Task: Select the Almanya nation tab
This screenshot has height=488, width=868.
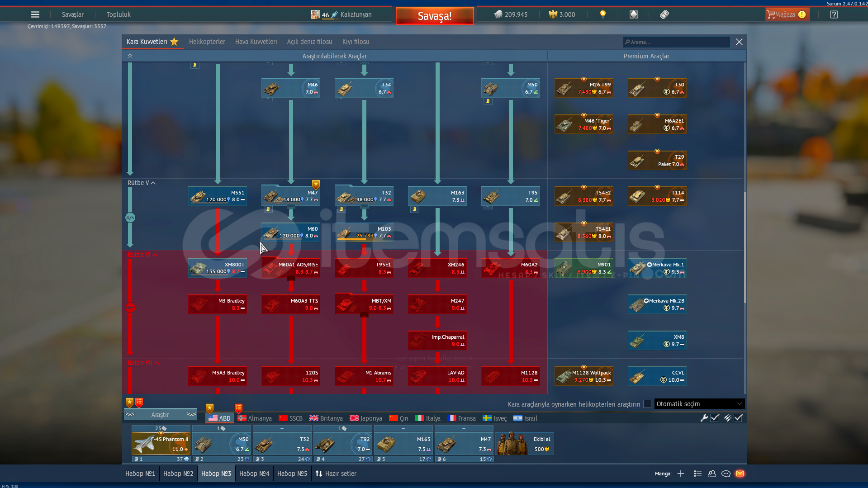Action: tap(255, 418)
